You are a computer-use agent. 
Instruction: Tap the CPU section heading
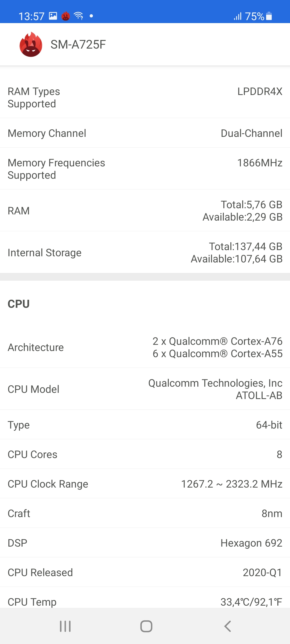[19, 304]
